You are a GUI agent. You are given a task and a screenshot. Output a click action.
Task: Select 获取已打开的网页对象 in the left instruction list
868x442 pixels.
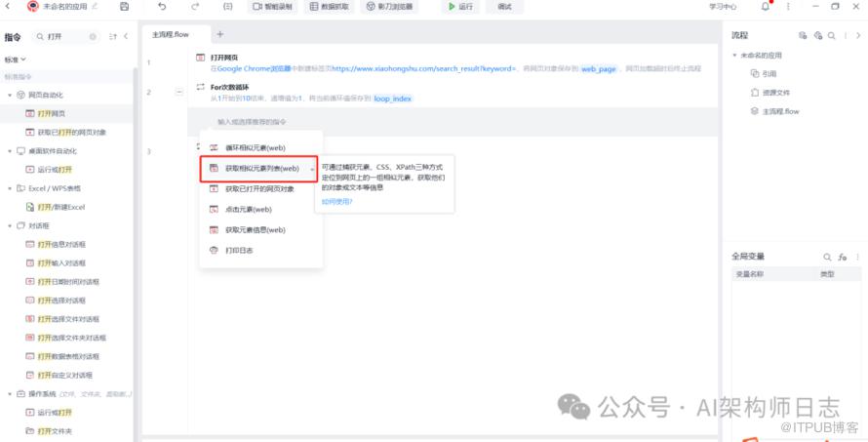[66, 133]
